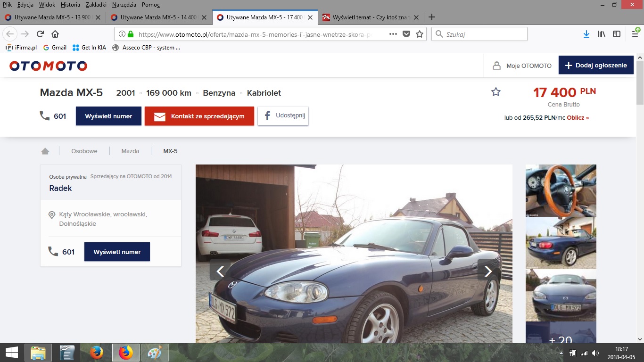Image resolution: width=644 pixels, height=362 pixels.
Task: Close the Mazda MX-5 13 900 tab
Action: [x=98, y=17]
